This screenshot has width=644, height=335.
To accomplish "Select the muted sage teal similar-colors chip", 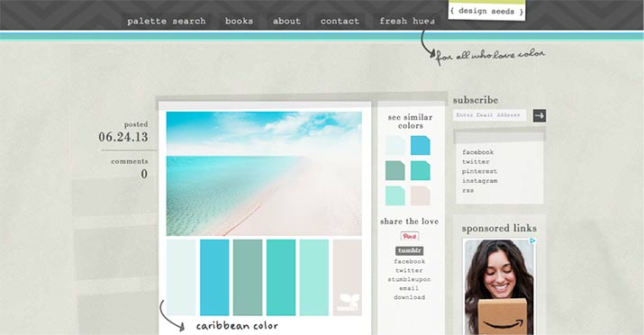I will (395, 170).
